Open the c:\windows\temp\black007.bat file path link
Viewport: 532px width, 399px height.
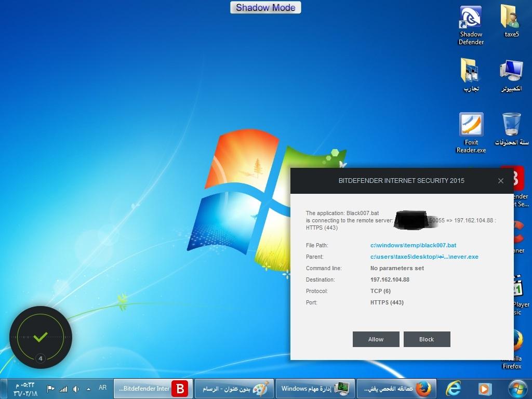point(413,245)
